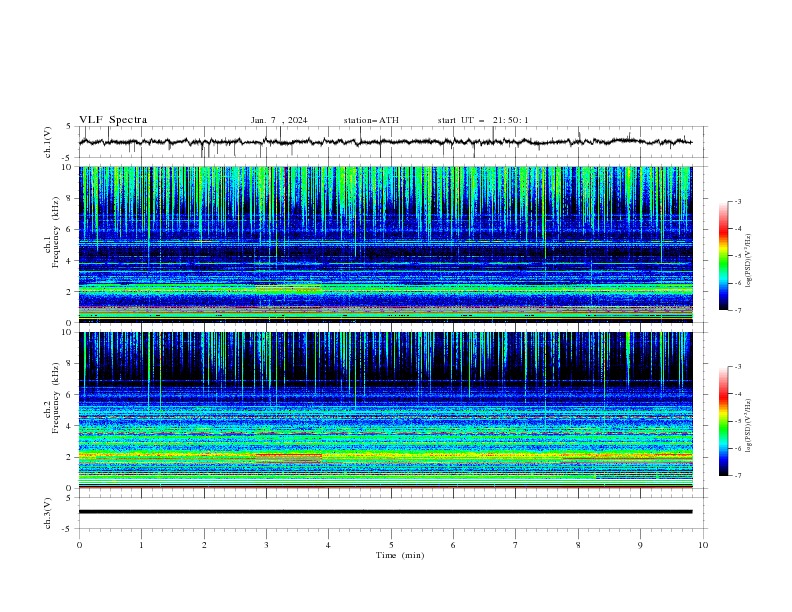The width and height of the screenshot is (792, 612).
Task: Click the ch.1 PSD color scale bar
Action: point(724,256)
